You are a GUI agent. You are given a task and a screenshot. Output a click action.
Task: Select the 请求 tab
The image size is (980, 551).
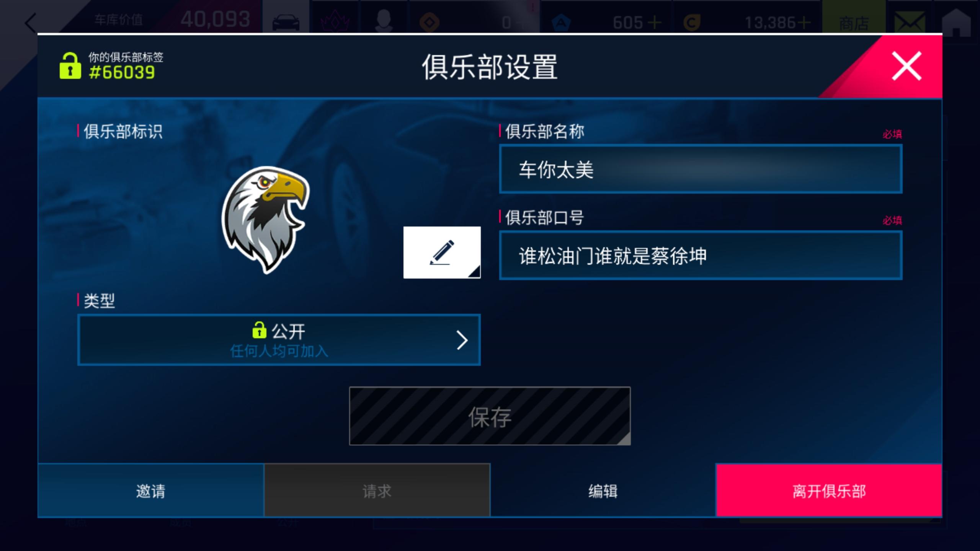(x=377, y=491)
